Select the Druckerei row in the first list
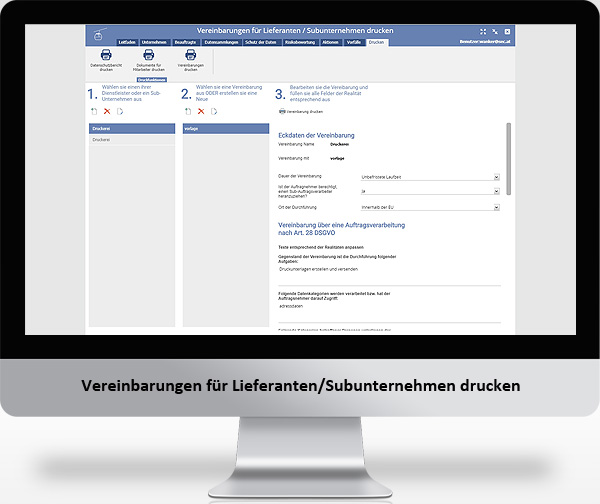 click(x=132, y=140)
